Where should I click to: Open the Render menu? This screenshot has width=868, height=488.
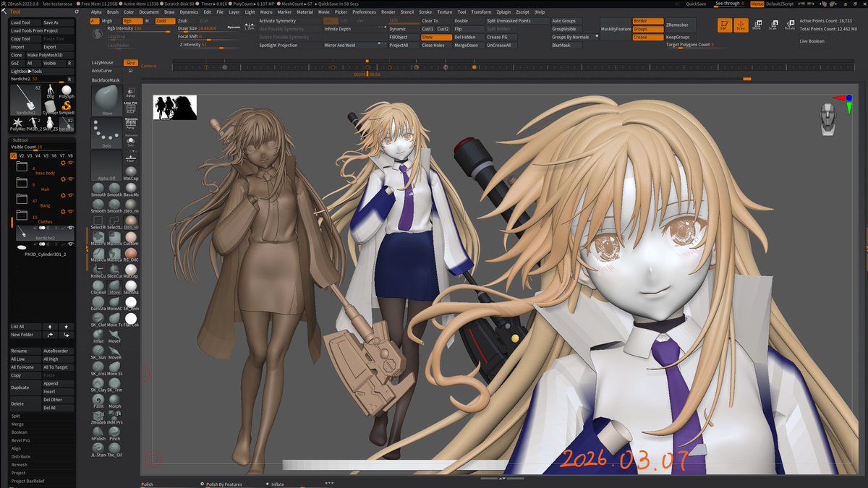coord(388,12)
